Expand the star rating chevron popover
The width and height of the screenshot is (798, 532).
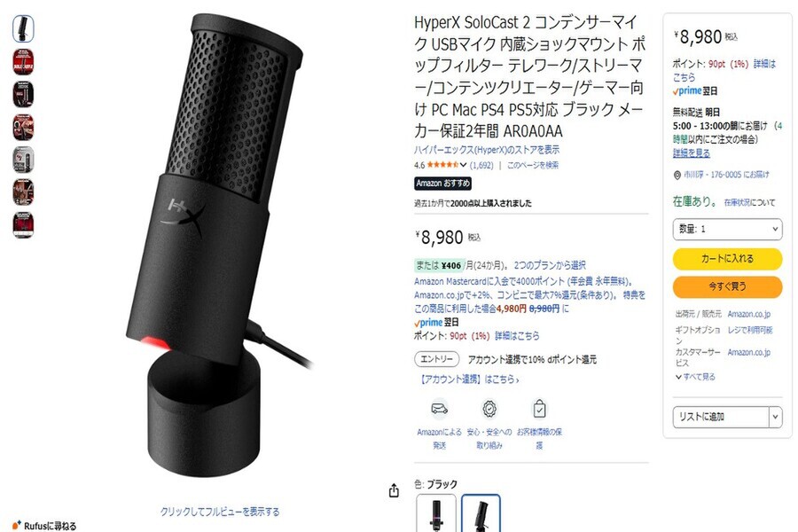(463, 165)
